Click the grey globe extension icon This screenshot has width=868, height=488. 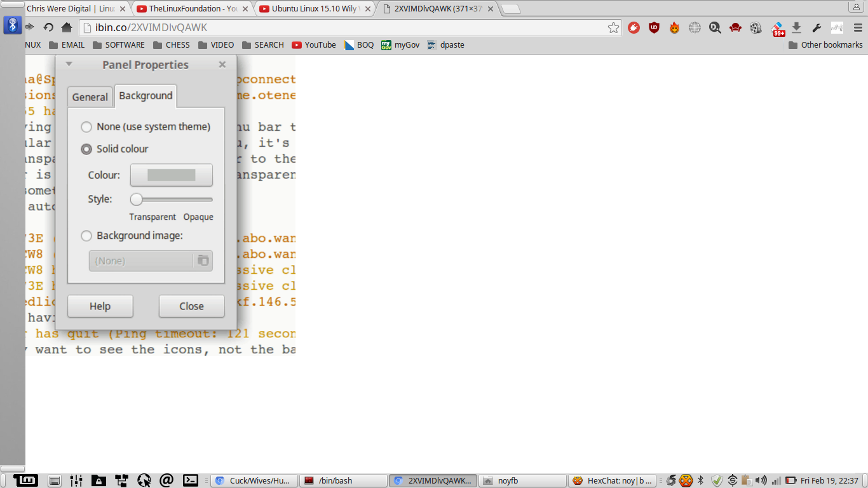tap(695, 27)
